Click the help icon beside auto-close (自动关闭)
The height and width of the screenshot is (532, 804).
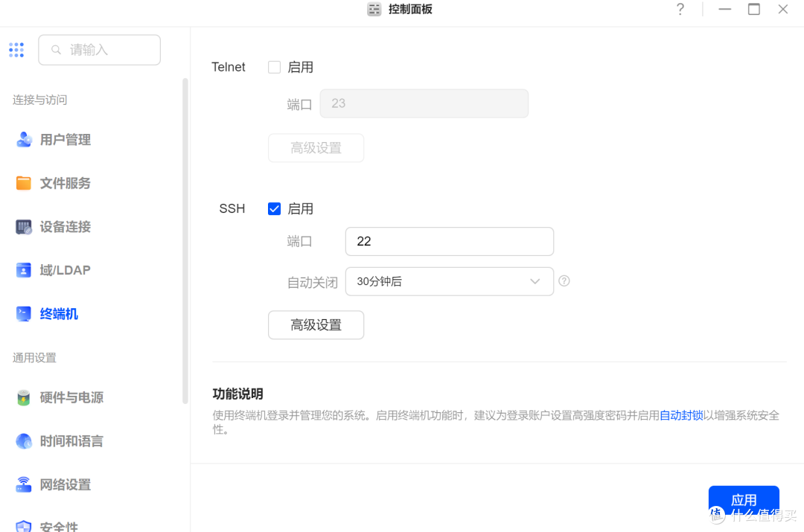(x=564, y=281)
